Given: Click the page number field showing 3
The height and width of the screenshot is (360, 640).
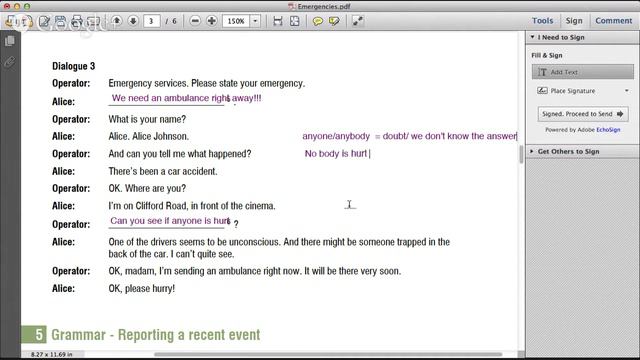Looking at the screenshot, I should [x=151, y=21].
